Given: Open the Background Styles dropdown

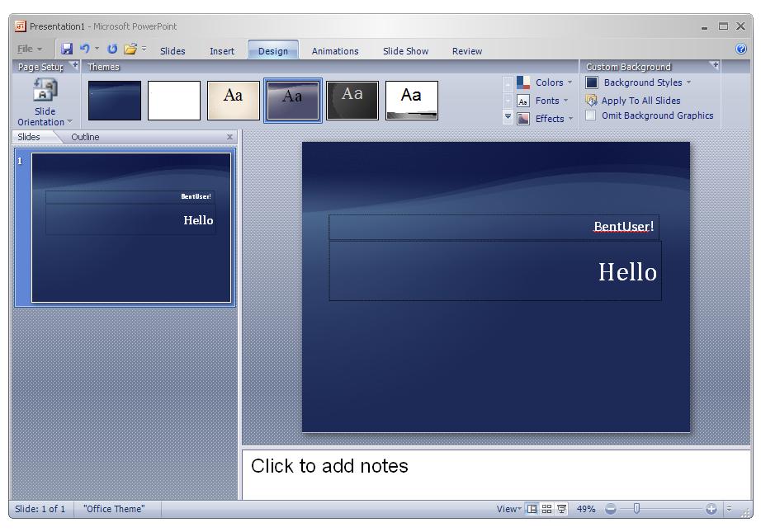Looking at the screenshot, I should 640,82.
